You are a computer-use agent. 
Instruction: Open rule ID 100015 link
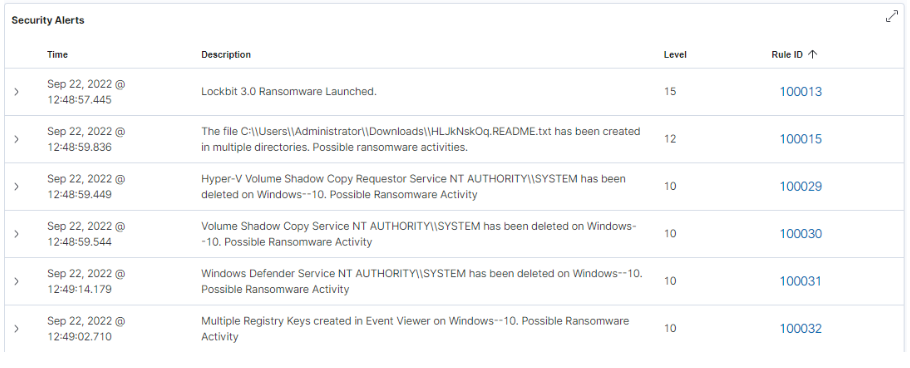pyautogui.click(x=800, y=139)
